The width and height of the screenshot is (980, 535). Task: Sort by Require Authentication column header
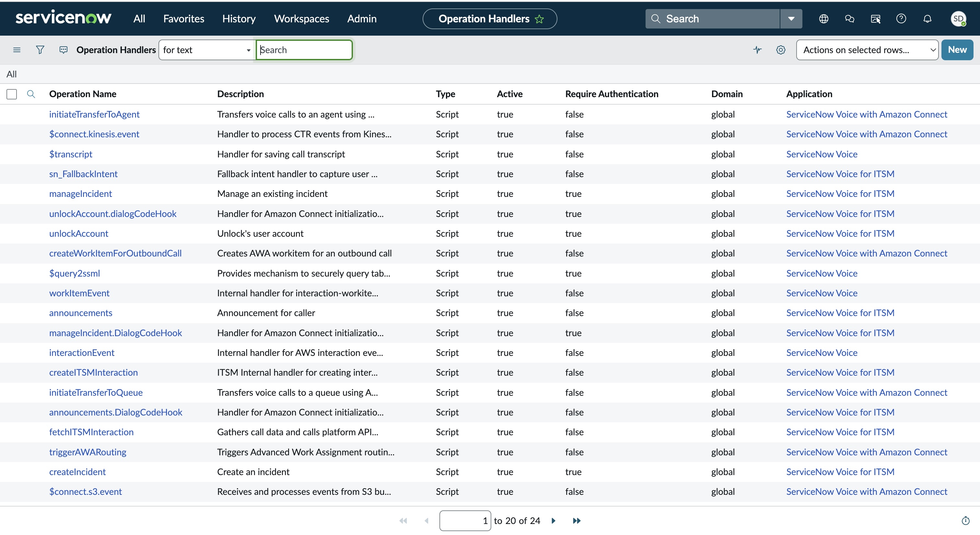(612, 94)
